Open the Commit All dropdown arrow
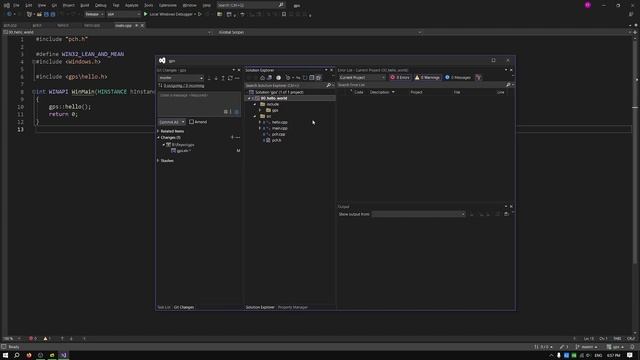This screenshot has height=360, width=640. pyautogui.click(x=183, y=122)
